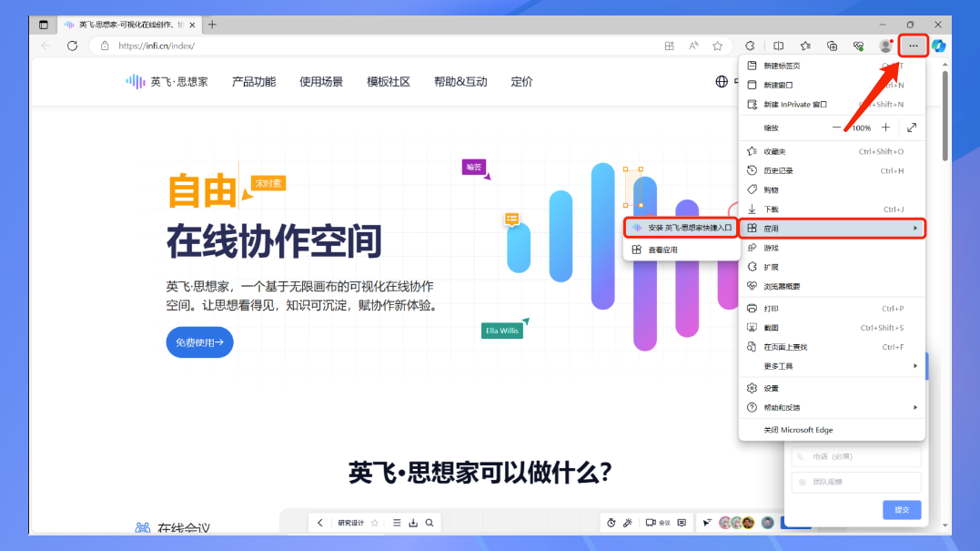
Task: Choose 截图 in the Edge menu
Action: point(832,328)
